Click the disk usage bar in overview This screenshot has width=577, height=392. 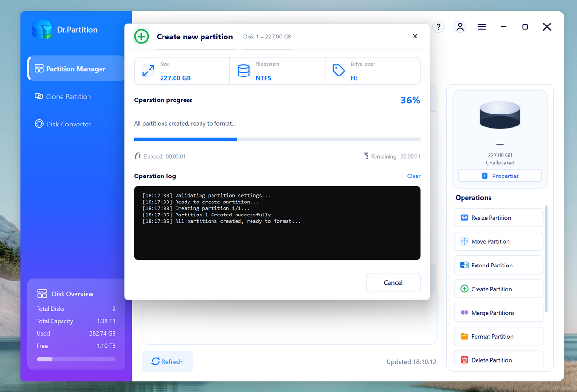tap(76, 359)
